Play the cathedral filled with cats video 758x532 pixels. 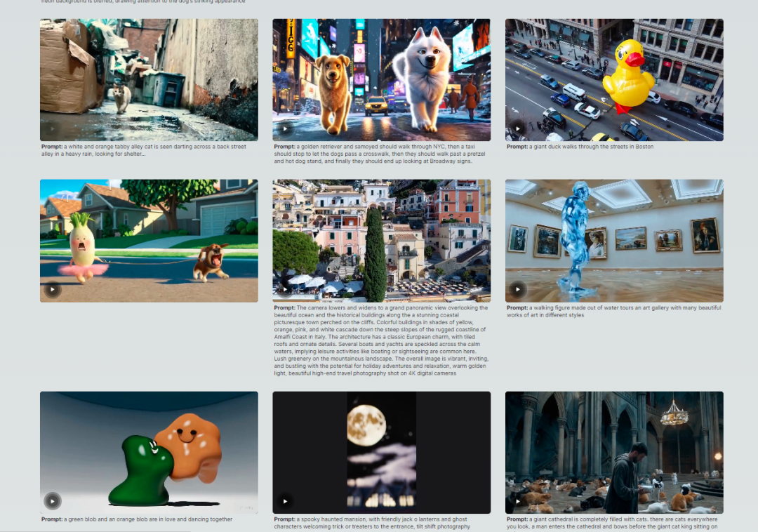(518, 501)
